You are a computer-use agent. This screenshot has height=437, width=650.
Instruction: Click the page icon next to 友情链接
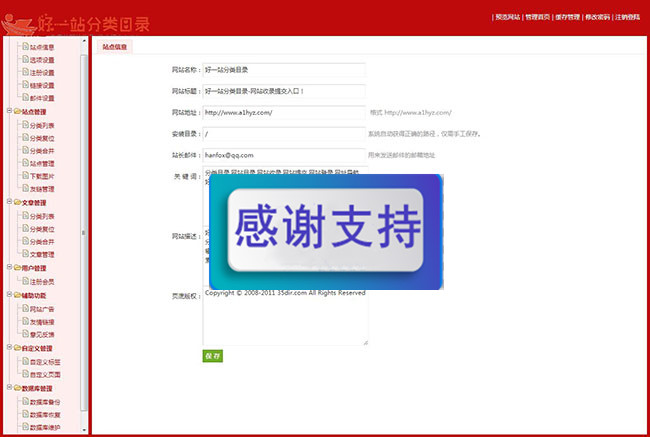click(25, 321)
